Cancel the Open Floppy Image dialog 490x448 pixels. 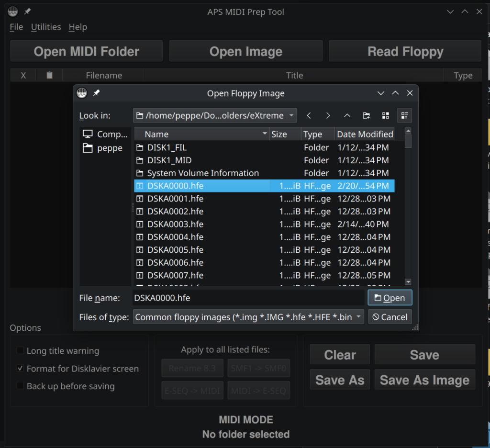coord(390,316)
